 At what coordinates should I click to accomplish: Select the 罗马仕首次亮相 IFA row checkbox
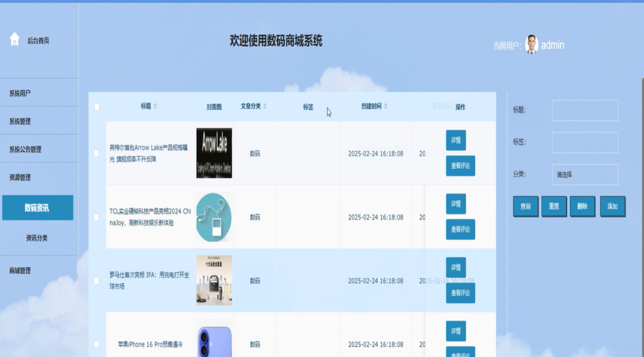click(x=96, y=281)
